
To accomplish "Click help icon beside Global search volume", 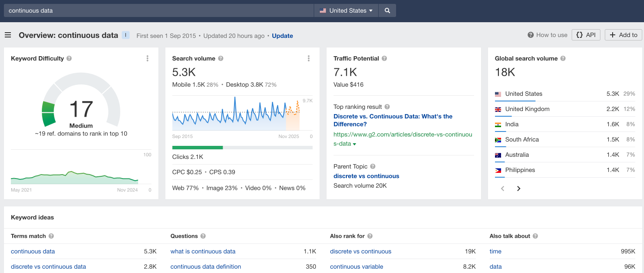I will (x=563, y=58).
